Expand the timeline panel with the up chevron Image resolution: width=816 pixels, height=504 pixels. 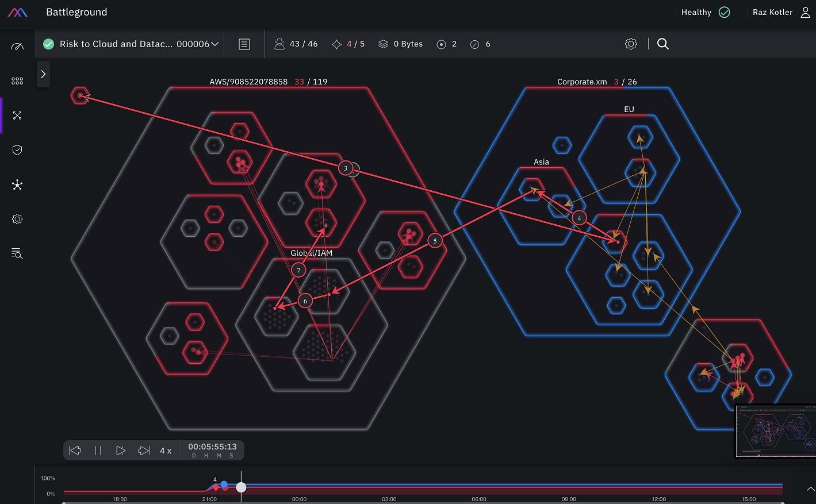[x=810, y=489]
